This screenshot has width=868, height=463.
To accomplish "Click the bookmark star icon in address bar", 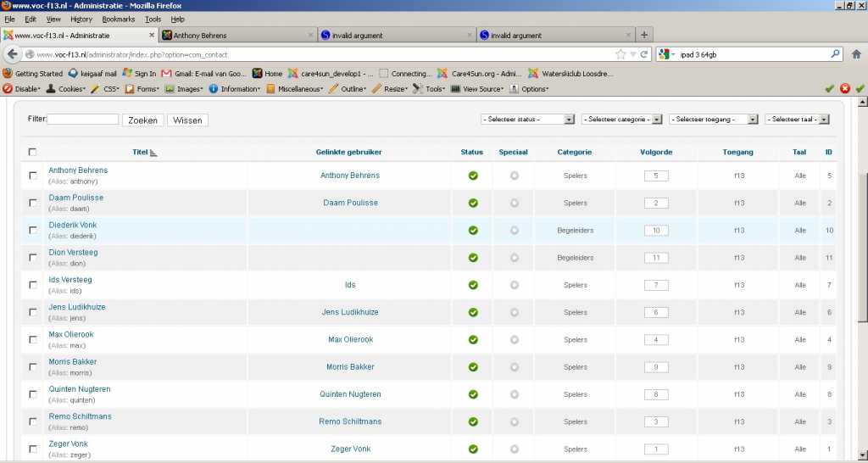I will point(621,54).
